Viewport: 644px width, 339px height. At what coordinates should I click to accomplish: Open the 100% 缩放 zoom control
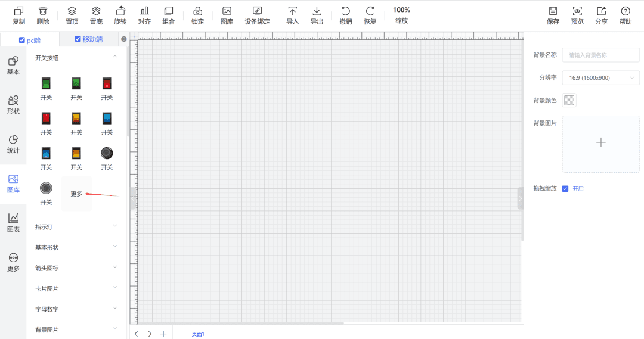(x=401, y=15)
